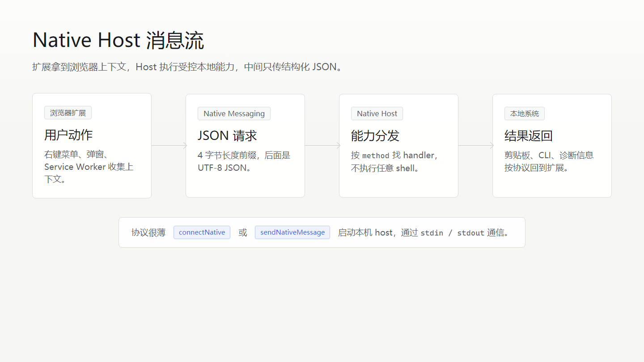Click the JSON 请求 card heading
The image size is (644, 362).
[228, 136]
